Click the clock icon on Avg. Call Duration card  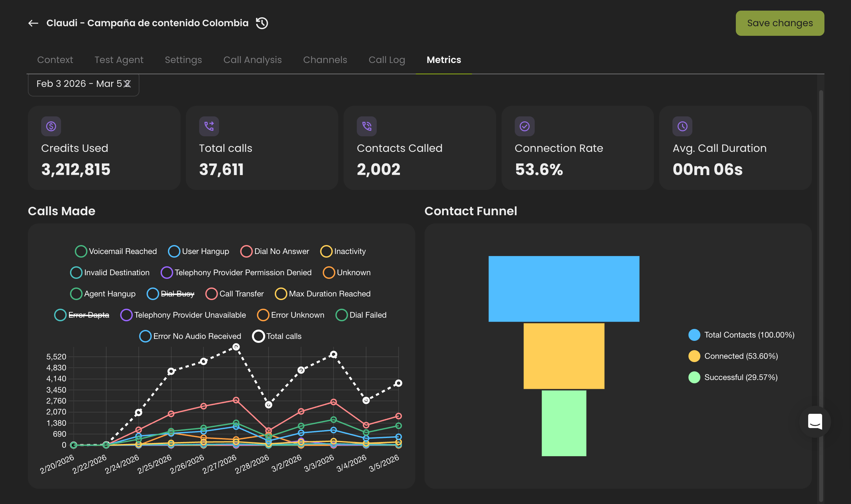coord(682,126)
